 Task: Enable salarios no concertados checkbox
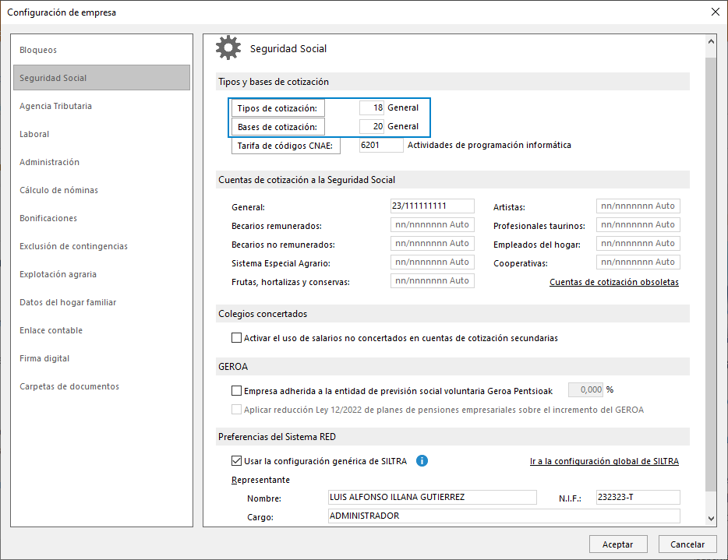(x=237, y=338)
